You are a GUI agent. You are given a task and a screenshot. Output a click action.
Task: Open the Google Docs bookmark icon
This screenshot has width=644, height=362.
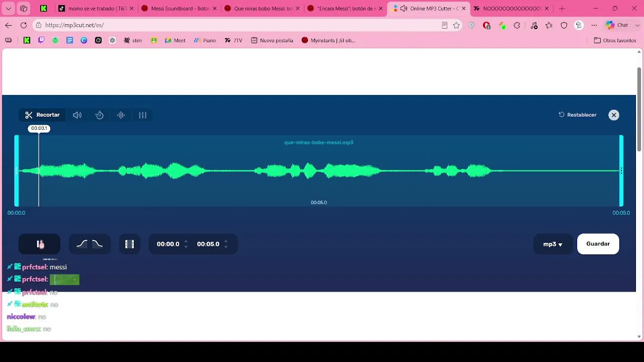point(70,40)
